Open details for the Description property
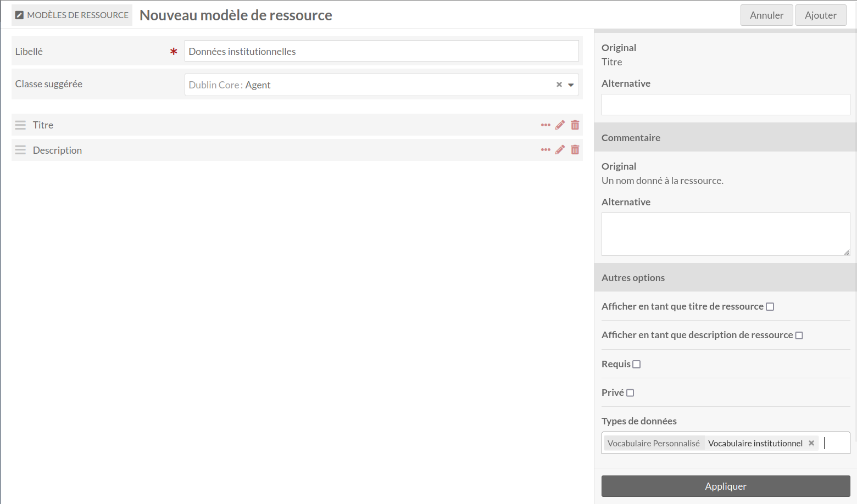The width and height of the screenshot is (857, 504). click(546, 150)
